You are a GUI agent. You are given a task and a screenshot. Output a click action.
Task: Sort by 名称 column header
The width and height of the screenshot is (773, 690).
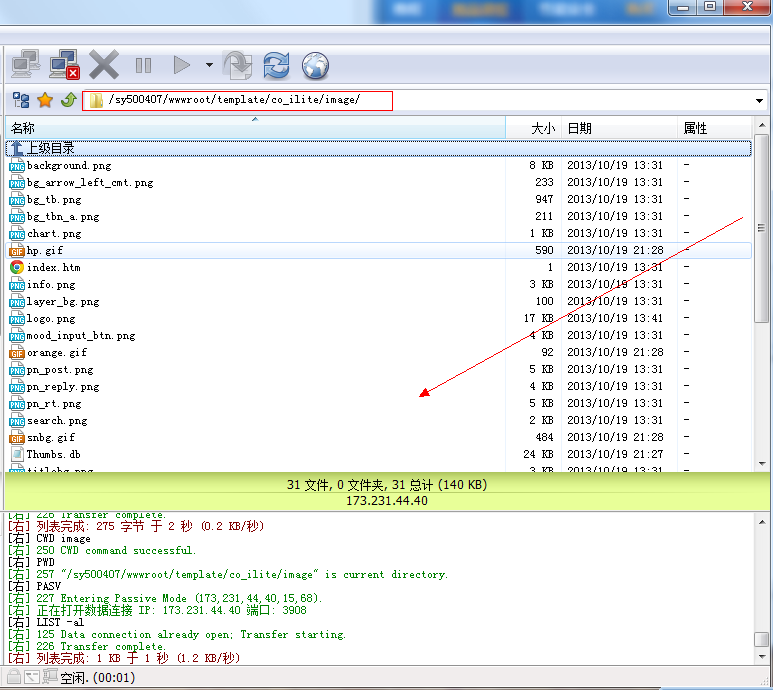(255, 129)
